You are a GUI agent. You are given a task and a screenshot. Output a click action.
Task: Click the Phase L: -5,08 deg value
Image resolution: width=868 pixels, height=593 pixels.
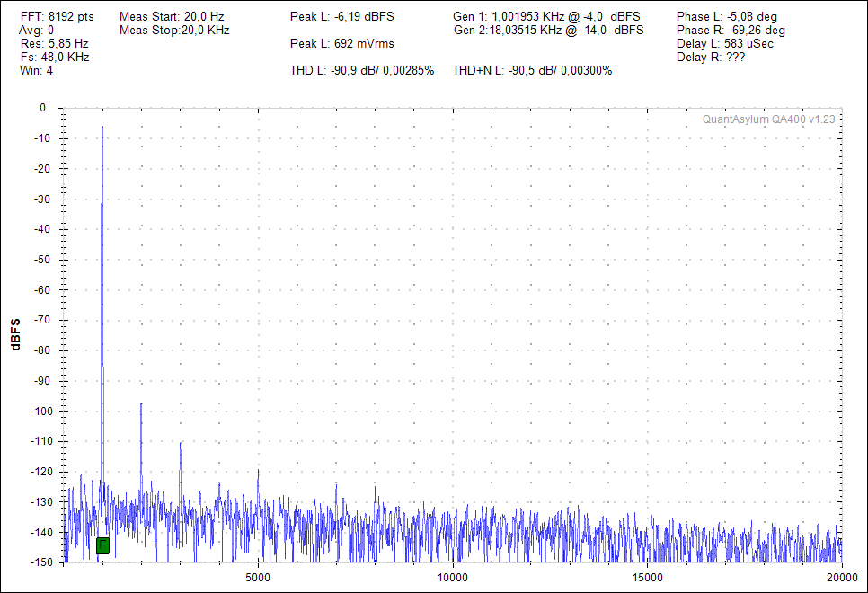727,16
